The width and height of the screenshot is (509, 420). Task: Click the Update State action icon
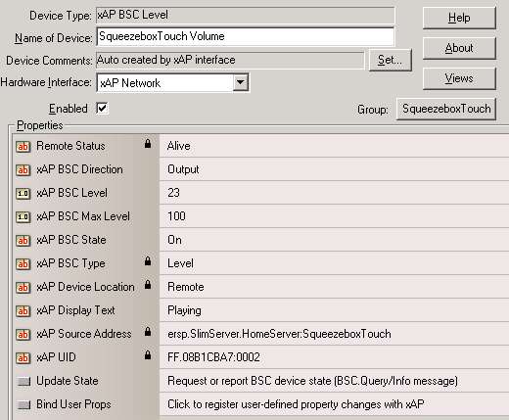[23, 381]
